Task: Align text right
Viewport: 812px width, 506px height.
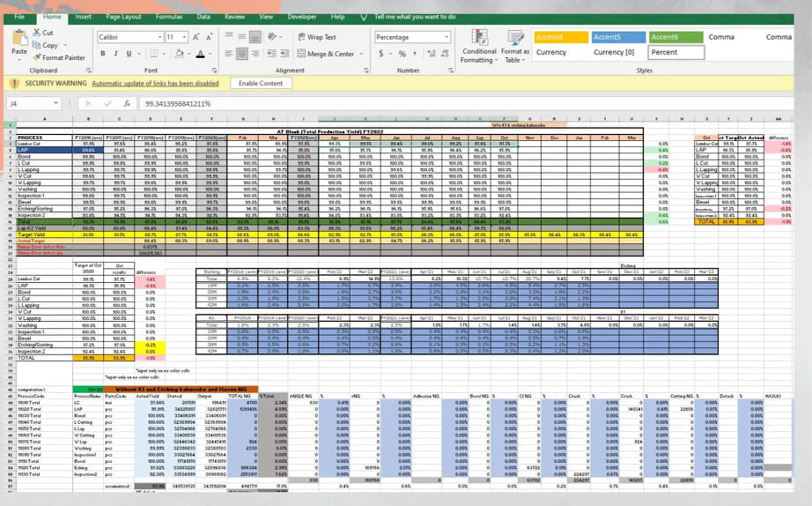Action: coord(255,54)
